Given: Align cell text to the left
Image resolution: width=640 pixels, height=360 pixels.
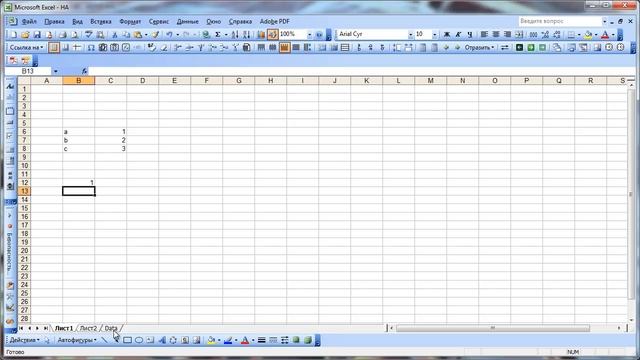Looking at the screenshot, I should (x=484, y=35).
